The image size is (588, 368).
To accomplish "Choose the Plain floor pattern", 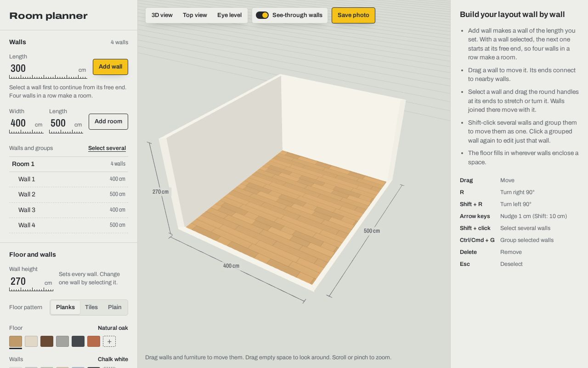I will click(115, 307).
